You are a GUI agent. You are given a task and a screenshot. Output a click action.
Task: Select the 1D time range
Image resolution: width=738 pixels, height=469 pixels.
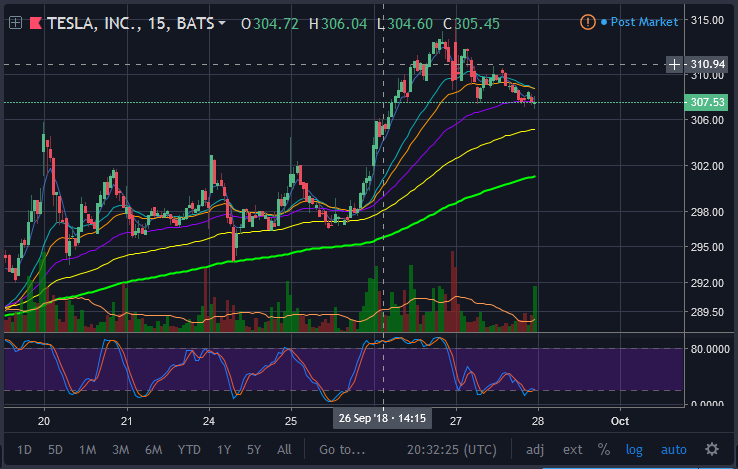[x=24, y=450]
